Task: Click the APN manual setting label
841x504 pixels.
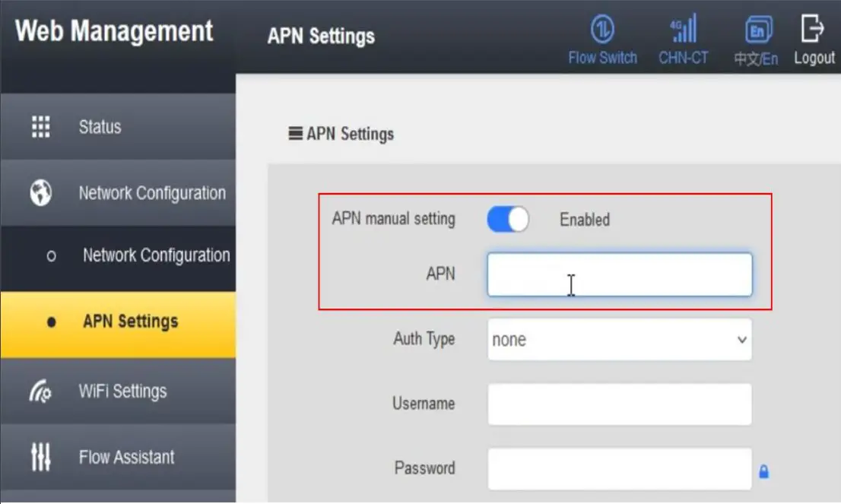Action: 393,219
